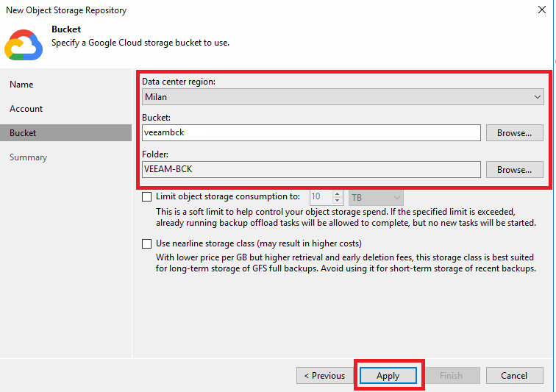Go to the Name wizard step
556x392 pixels.
21,85
